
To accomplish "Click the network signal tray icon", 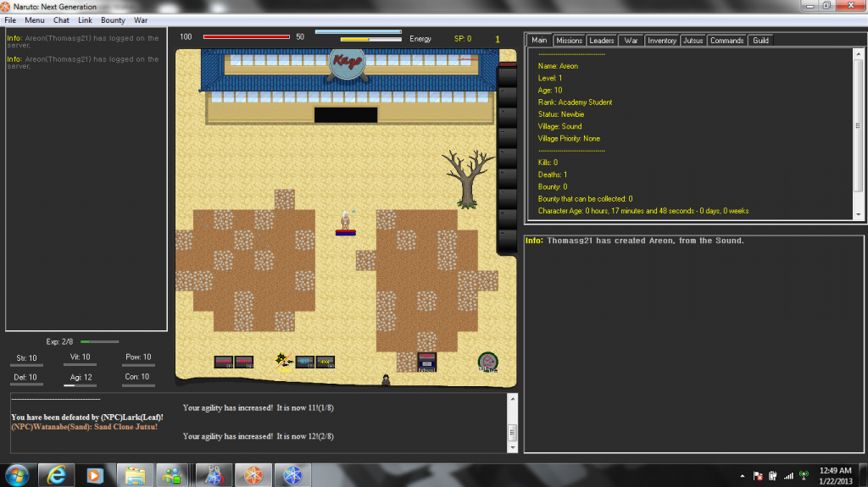I will tap(788, 475).
